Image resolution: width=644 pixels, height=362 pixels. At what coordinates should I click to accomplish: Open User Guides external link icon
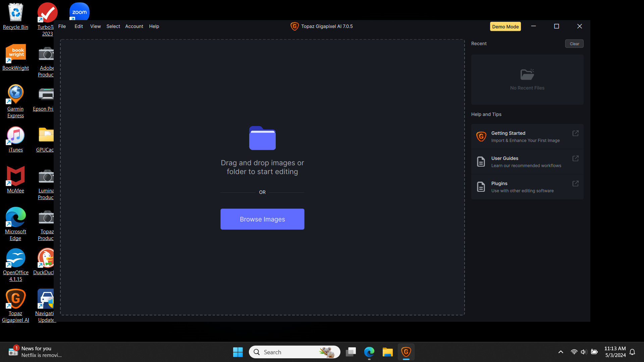[x=575, y=159]
